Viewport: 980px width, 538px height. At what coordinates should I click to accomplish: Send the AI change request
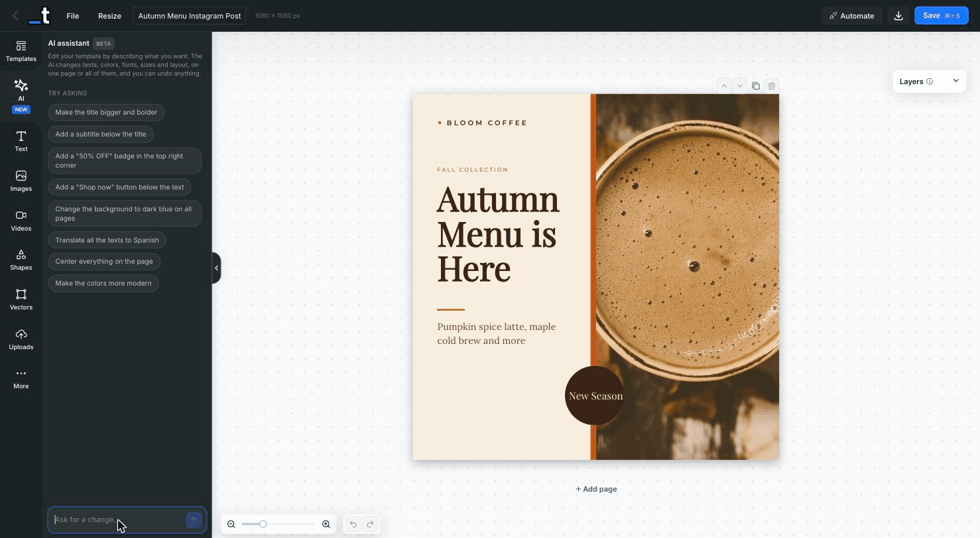click(x=194, y=520)
